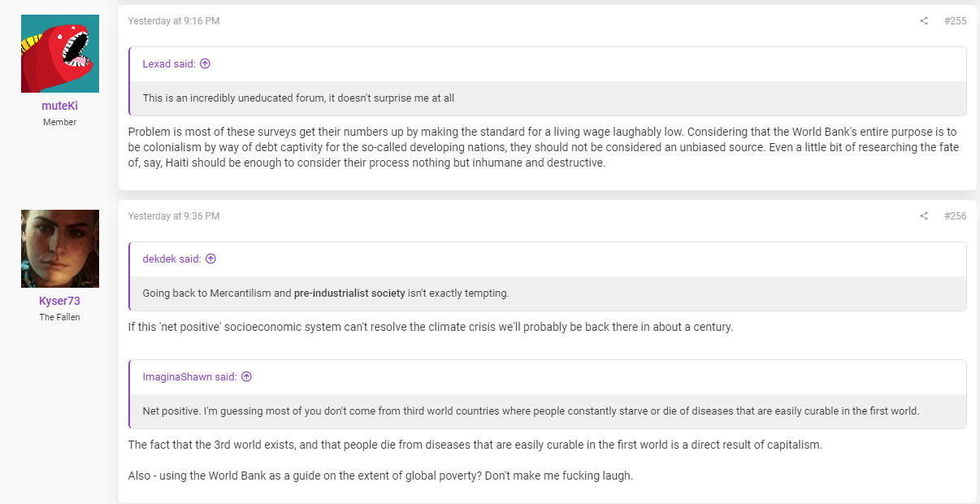Jump to ImaginaShawn's quoted post arrow icon
This screenshot has width=980, height=504.
coord(246,377)
